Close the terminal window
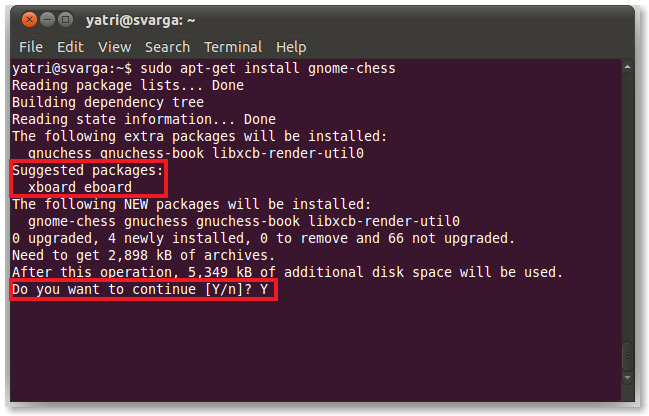Screen dimensions: 649x416 pos(29,19)
